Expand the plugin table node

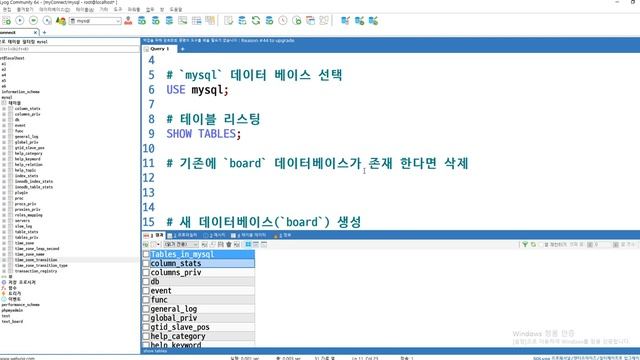pyautogui.click(x=4, y=193)
